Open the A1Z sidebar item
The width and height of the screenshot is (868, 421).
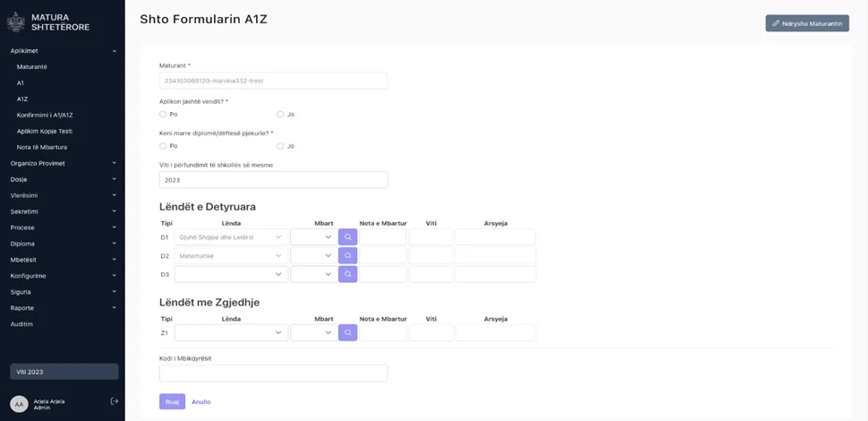(x=22, y=99)
